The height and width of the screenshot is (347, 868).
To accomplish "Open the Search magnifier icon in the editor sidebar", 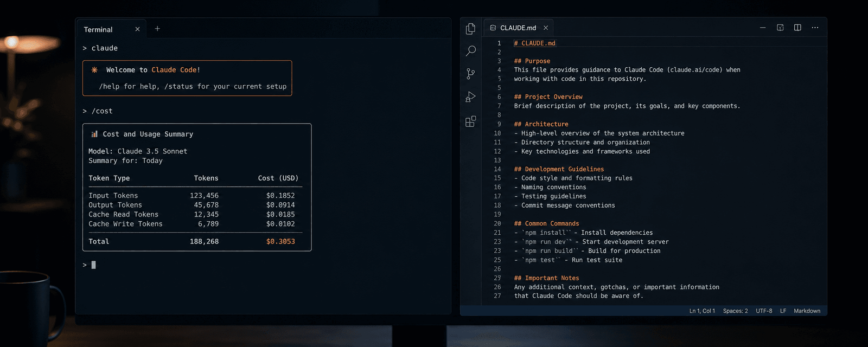I will (x=470, y=51).
